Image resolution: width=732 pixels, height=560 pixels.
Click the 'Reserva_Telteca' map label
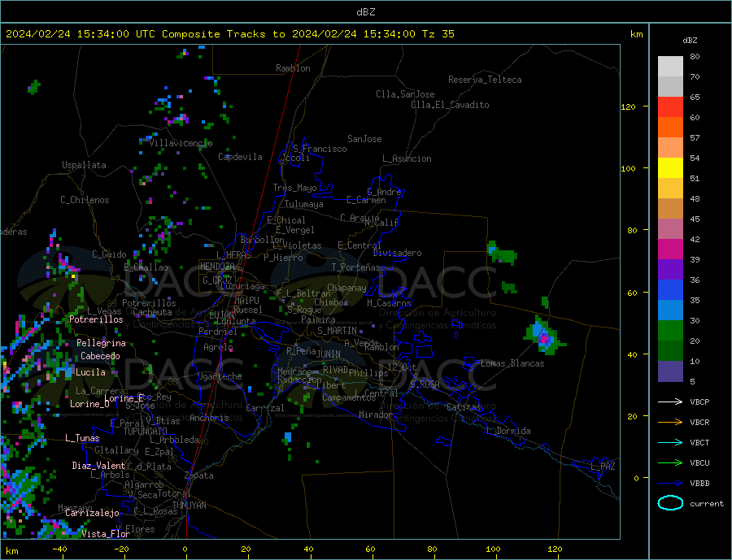(485, 80)
